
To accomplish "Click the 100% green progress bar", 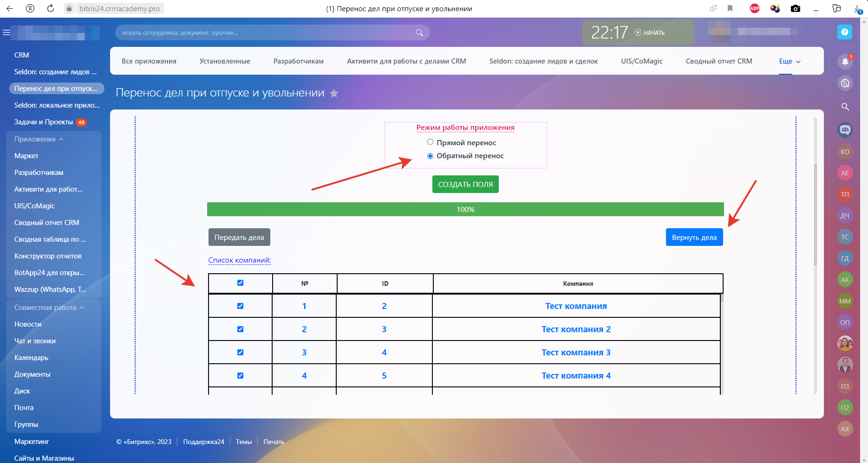I will pyautogui.click(x=465, y=209).
